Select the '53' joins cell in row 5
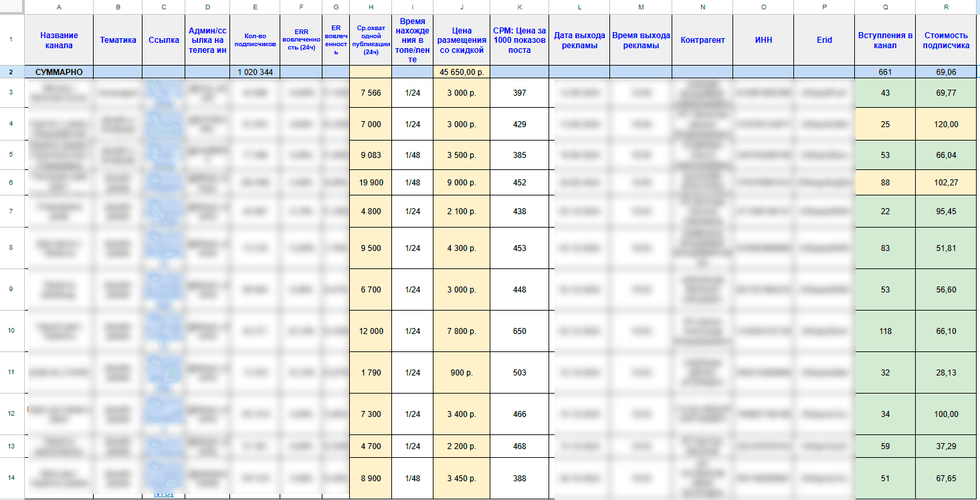Screen dimensions: 980x500 click(886, 155)
